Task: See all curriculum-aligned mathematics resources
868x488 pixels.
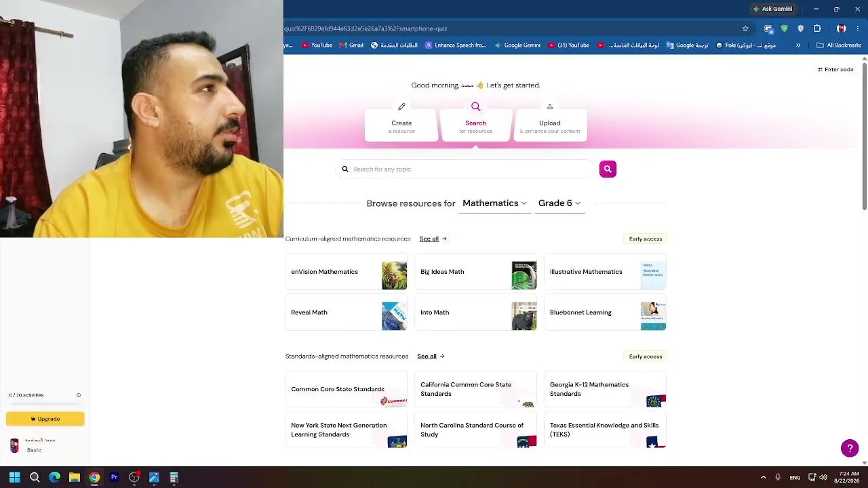Action: [433, 239]
